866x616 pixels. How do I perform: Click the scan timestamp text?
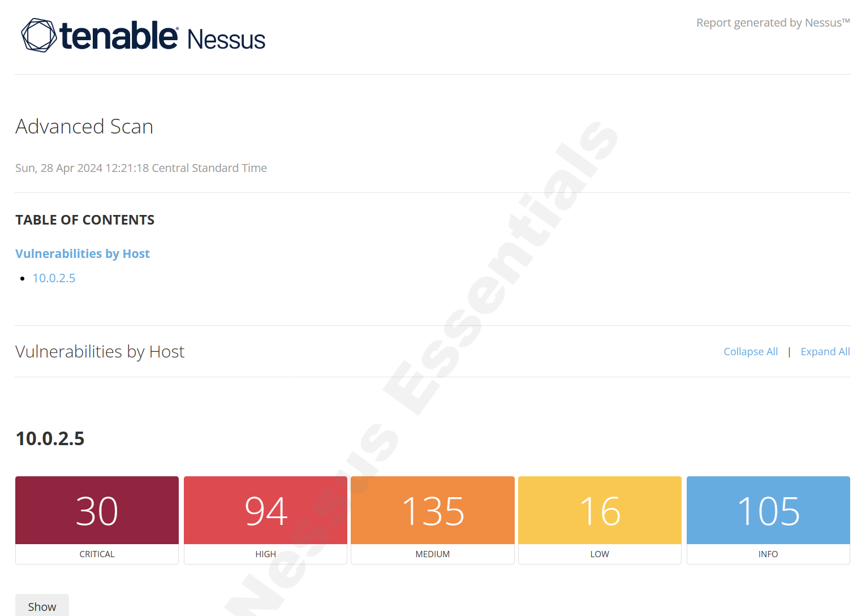[x=141, y=167]
